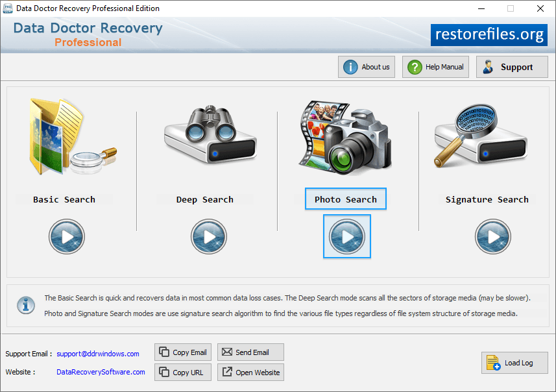Image resolution: width=556 pixels, height=392 pixels.
Task: Start Photo Search with its play button
Action: (x=347, y=237)
